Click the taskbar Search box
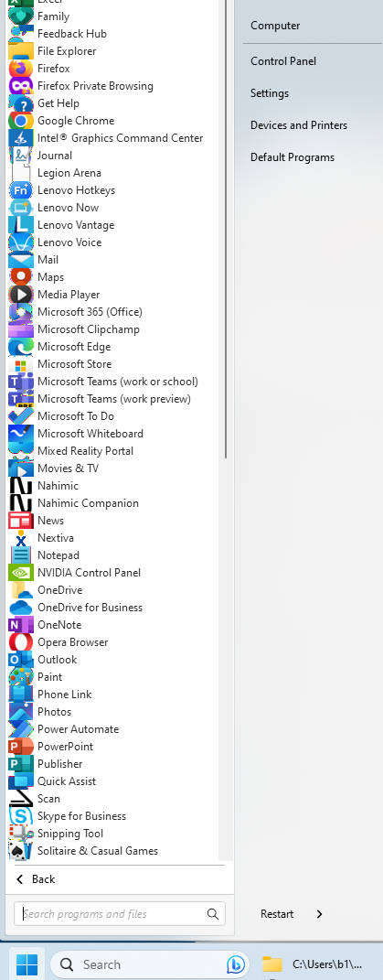The width and height of the screenshot is (383, 980). point(149,965)
